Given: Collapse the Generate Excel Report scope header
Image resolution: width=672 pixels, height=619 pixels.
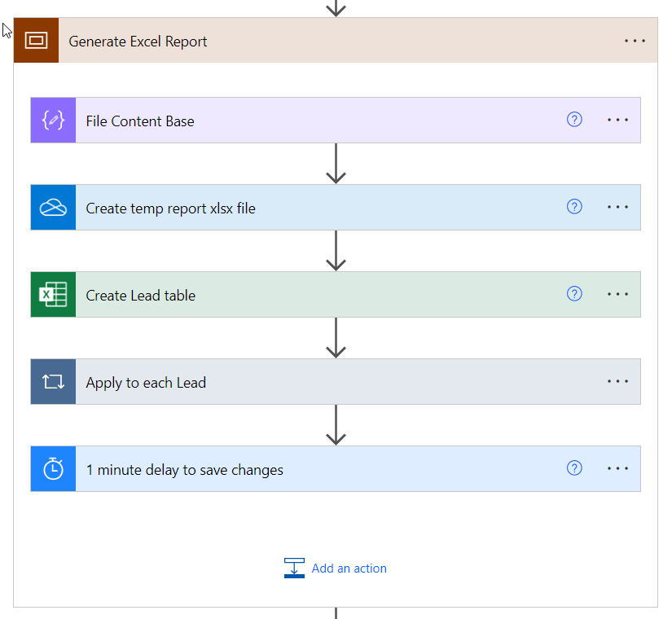Looking at the screenshot, I should point(326,41).
